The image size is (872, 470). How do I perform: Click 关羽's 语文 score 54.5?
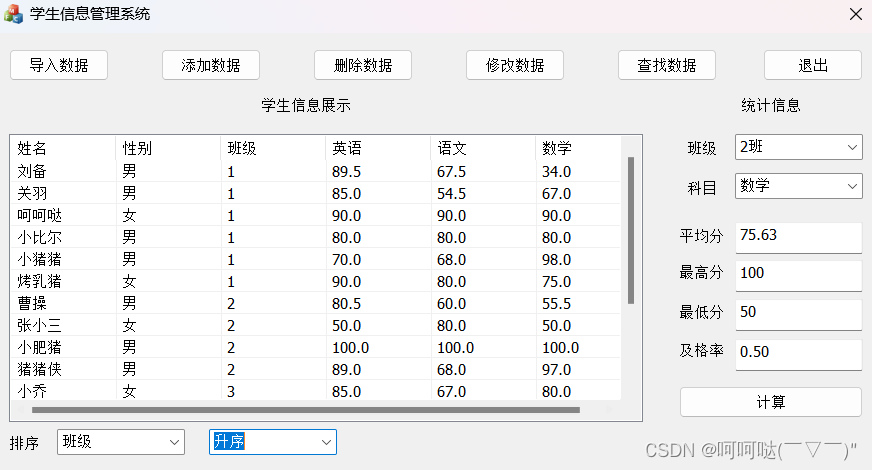(452, 194)
